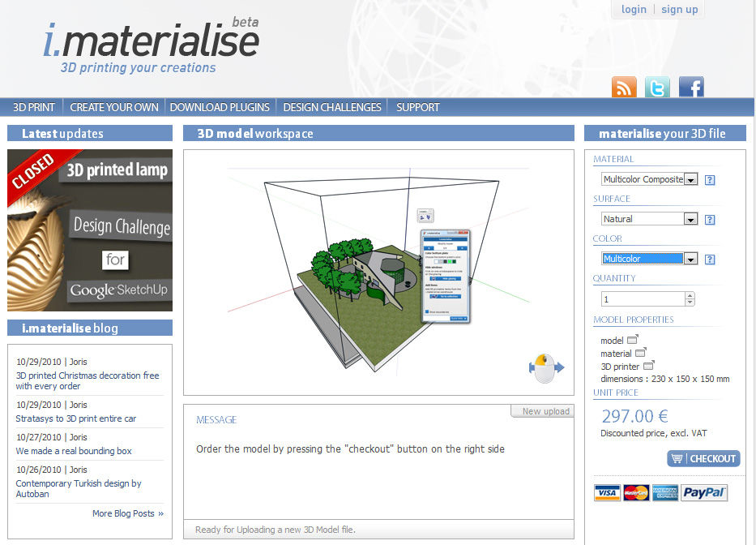Screen dimensions: 756x545
Task: Switch to the New upload tab
Action: (x=542, y=411)
